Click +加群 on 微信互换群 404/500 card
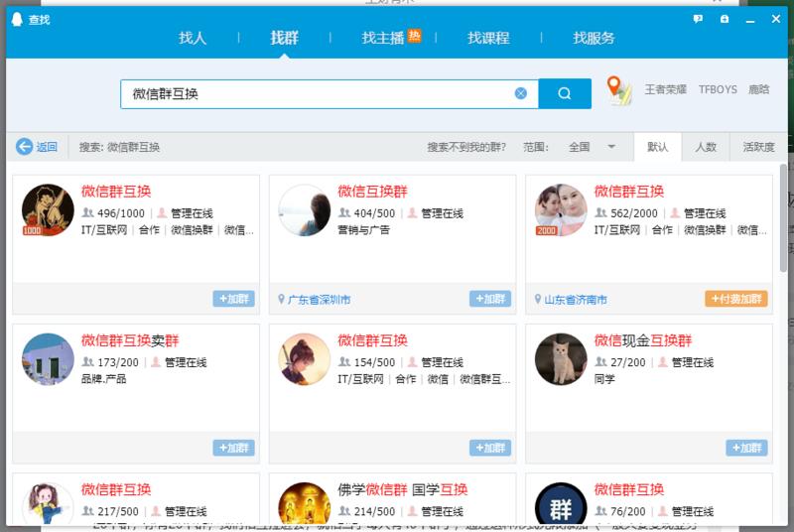 tap(490, 299)
